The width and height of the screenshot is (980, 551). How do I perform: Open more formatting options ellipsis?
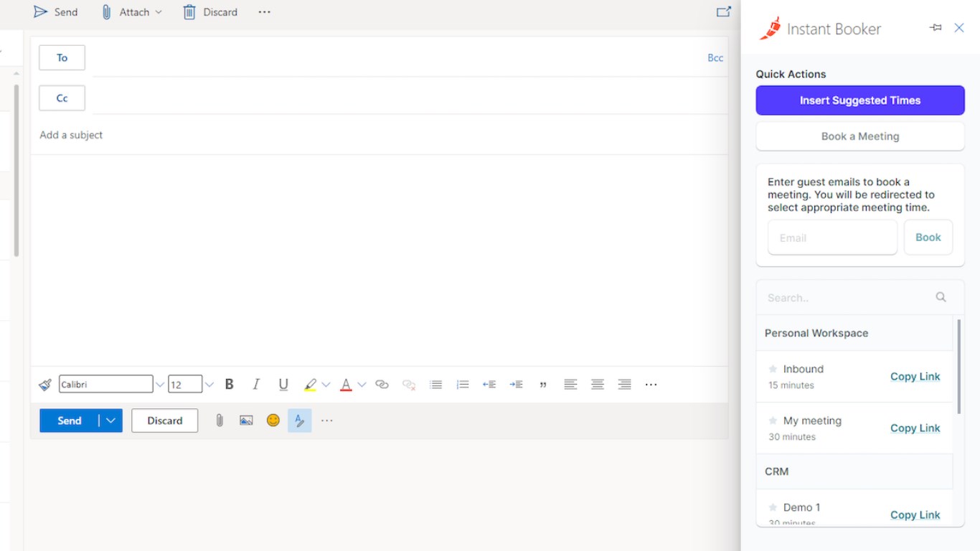coord(651,385)
